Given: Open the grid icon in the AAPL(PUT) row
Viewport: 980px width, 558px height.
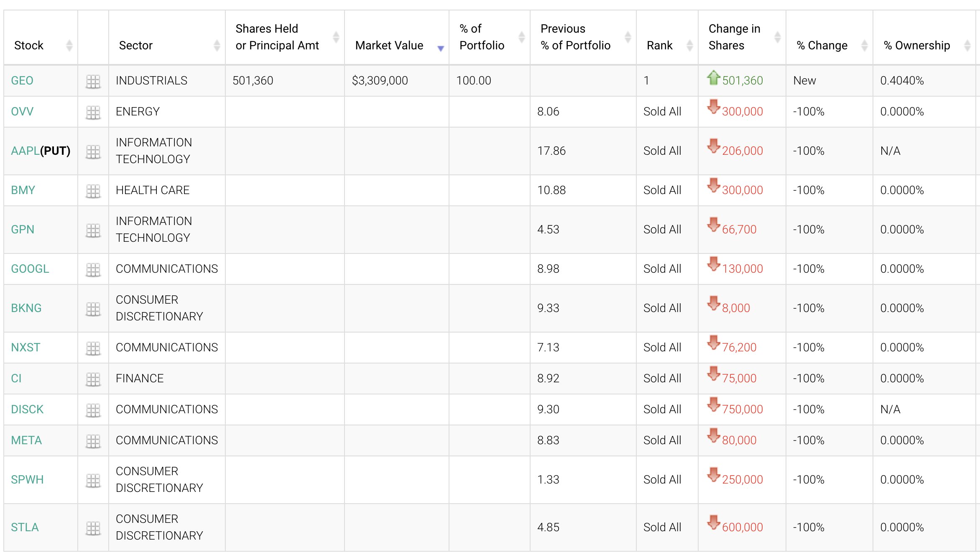Looking at the screenshot, I should (93, 151).
